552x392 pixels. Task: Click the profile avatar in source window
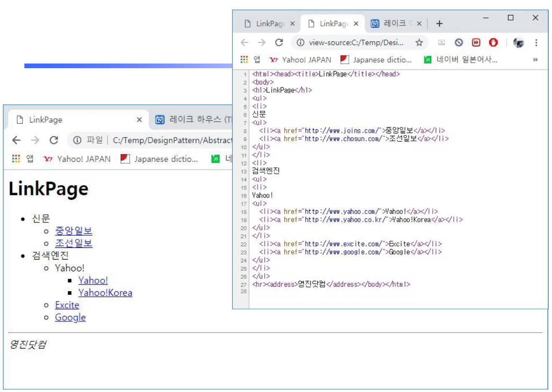coord(519,43)
